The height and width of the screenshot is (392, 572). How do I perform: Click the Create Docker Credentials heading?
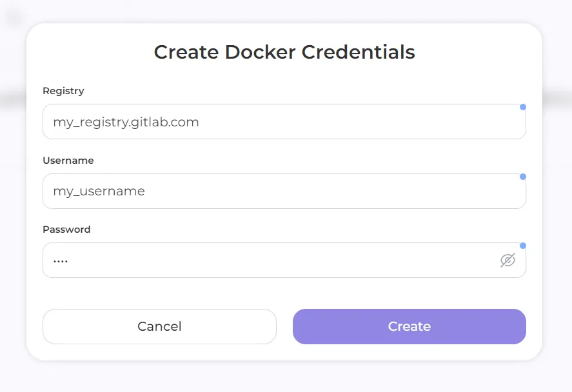[284, 52]
